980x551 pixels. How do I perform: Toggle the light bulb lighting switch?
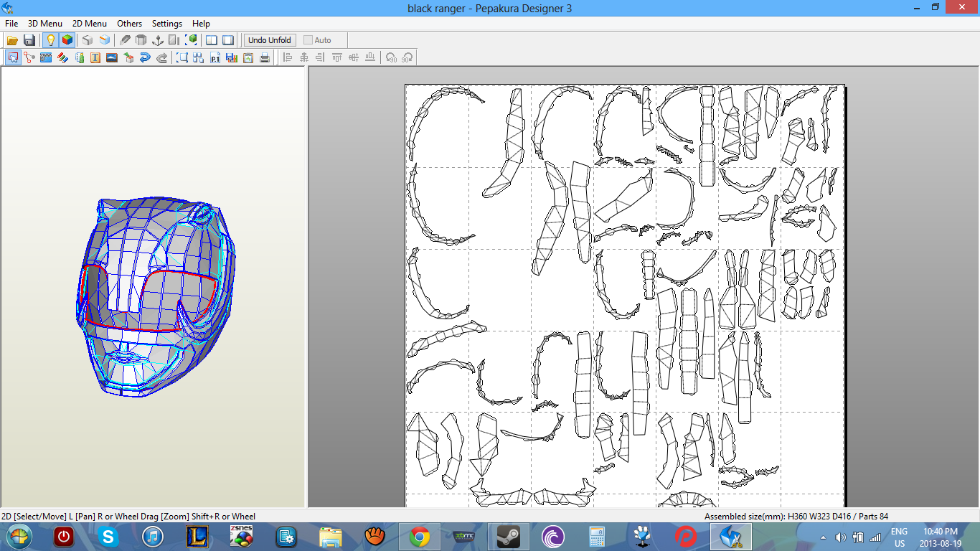[x=50, y=40]
